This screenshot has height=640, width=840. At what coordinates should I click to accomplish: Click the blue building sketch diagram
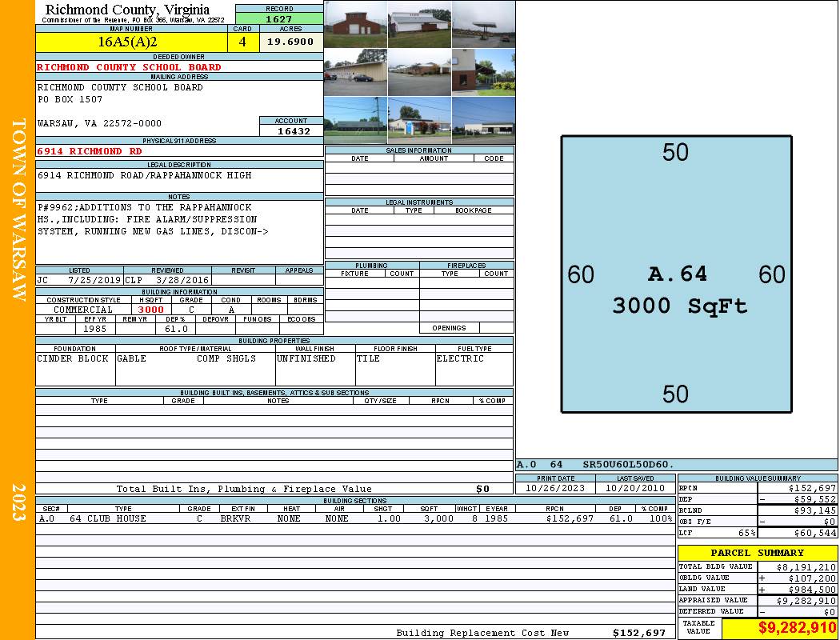(676, 274)
